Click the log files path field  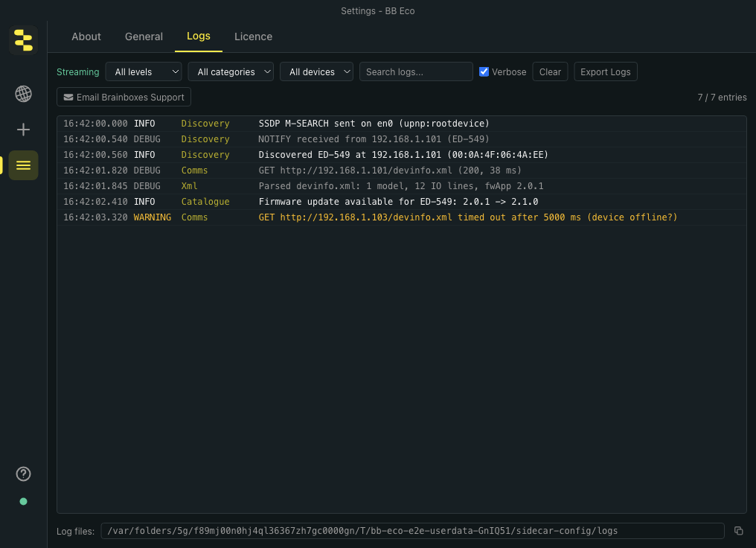click(412, 531)
